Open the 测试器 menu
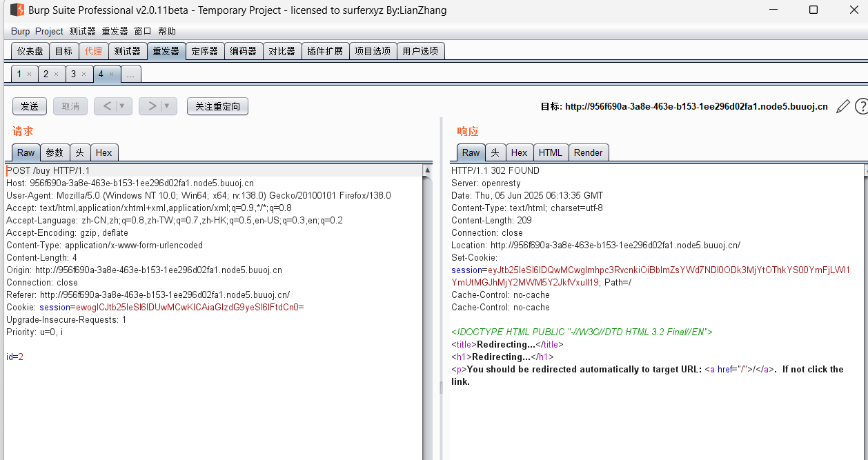 coord(83,32)
